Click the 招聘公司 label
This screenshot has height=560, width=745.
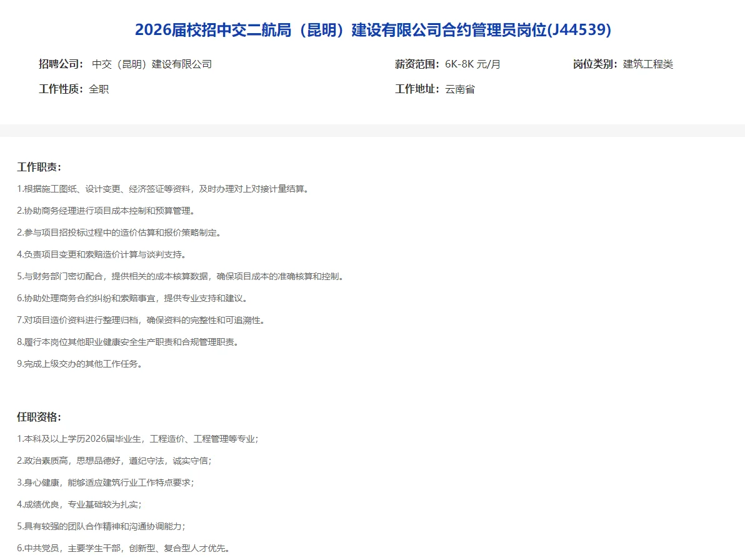(61, 64)
